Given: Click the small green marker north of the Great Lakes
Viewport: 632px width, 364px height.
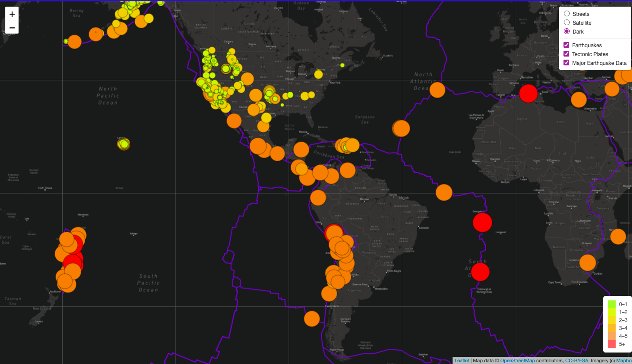Looking at the screenshot, I should coord(342,65).
